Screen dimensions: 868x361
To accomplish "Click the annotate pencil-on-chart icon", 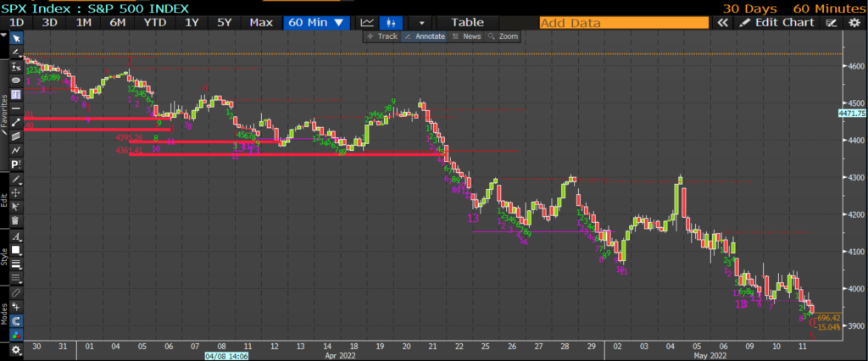I will tap(831, 23).
